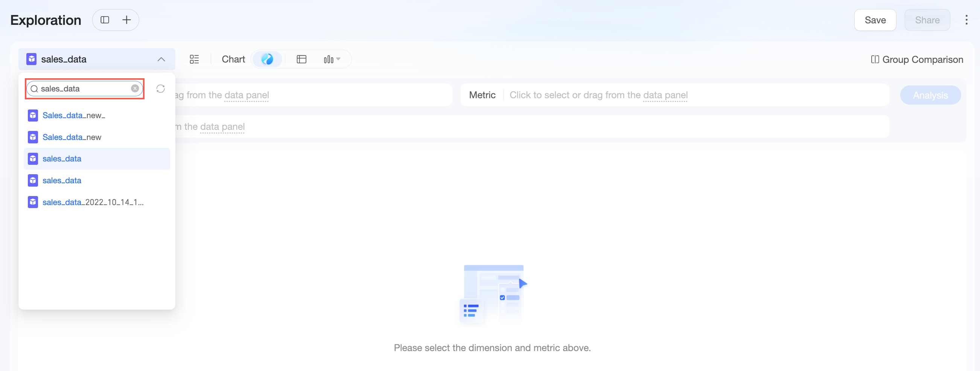Focus the dataset search input box
This screenshot has height=371, width=980.
pos(84,89)
